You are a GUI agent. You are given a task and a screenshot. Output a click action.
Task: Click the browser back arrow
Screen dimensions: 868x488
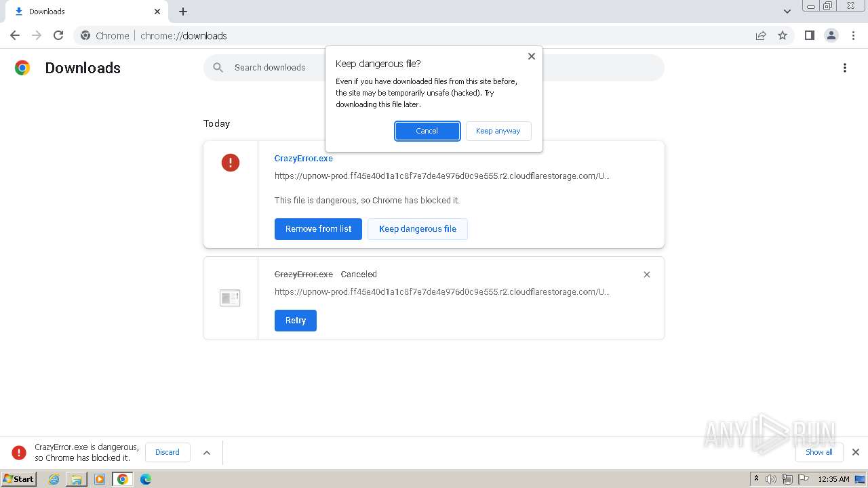tap(15, 35)
